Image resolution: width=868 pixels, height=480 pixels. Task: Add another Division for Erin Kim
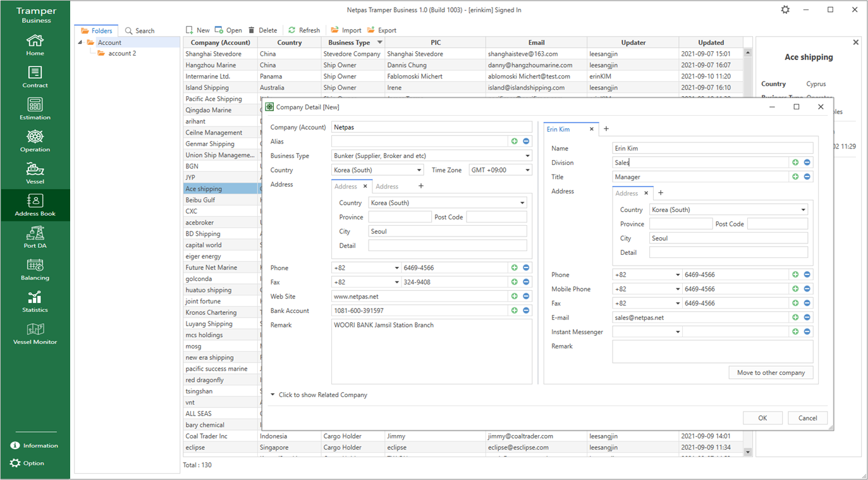[x=795, y=163]
